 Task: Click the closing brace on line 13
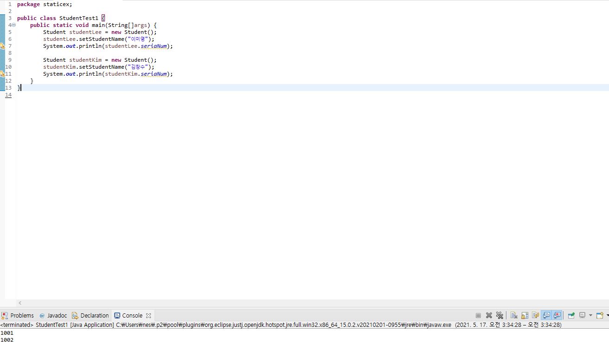19,88
